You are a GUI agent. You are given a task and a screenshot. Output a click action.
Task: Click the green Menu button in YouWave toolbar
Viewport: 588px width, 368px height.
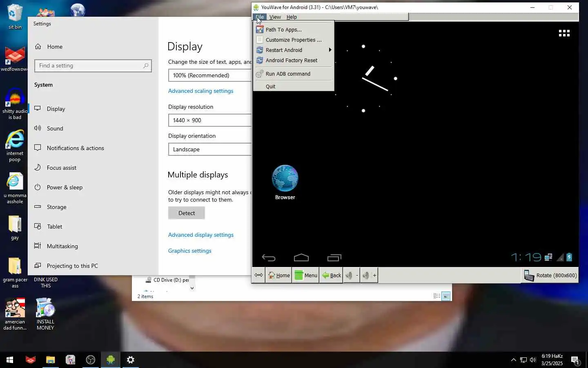coord(305,275)
